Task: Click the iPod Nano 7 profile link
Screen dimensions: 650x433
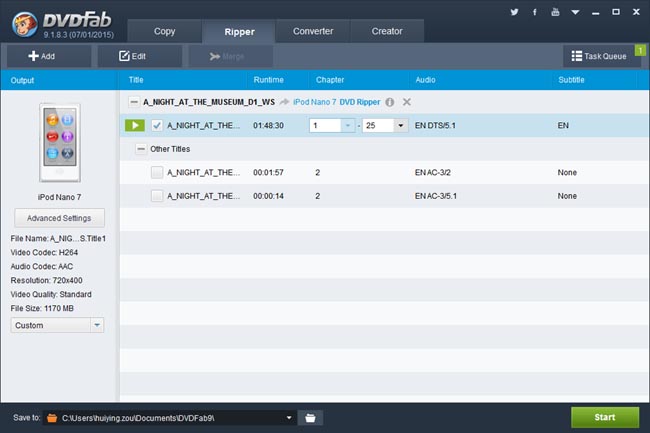Action: (314, 102)
